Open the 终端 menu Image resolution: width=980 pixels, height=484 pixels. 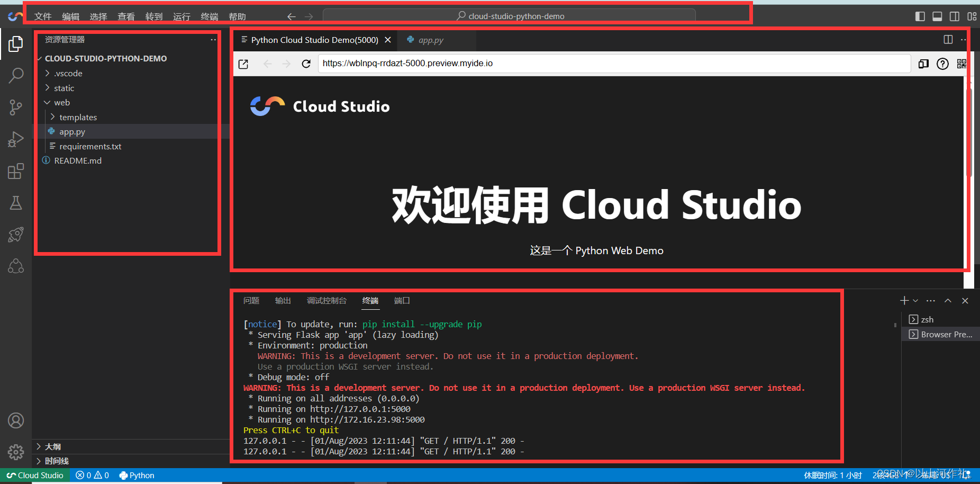[x=210, y=16]
